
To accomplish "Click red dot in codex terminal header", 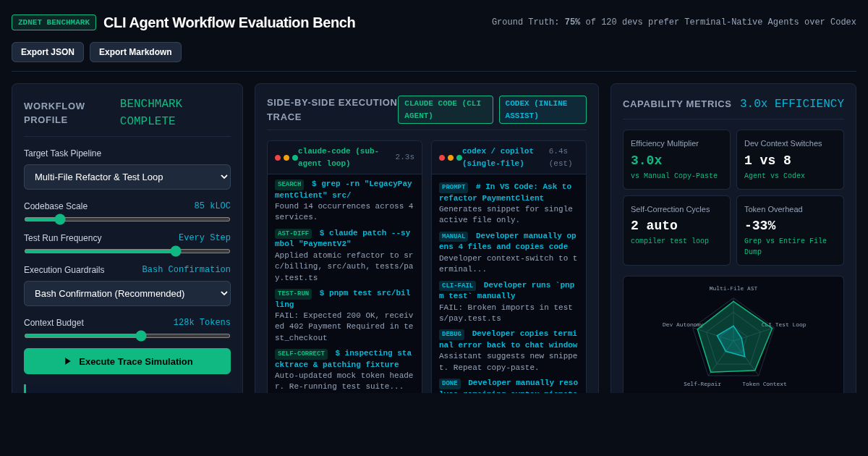I will click(x=442, y=158).
